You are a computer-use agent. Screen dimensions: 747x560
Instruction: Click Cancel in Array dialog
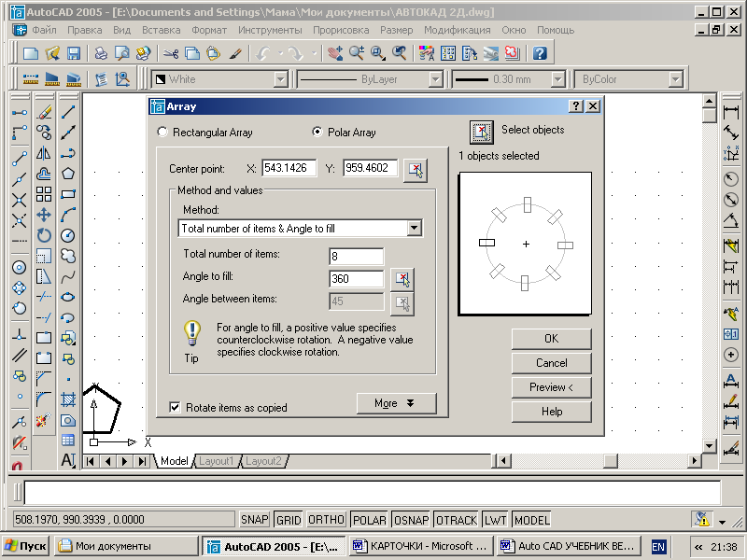point(551,363)
